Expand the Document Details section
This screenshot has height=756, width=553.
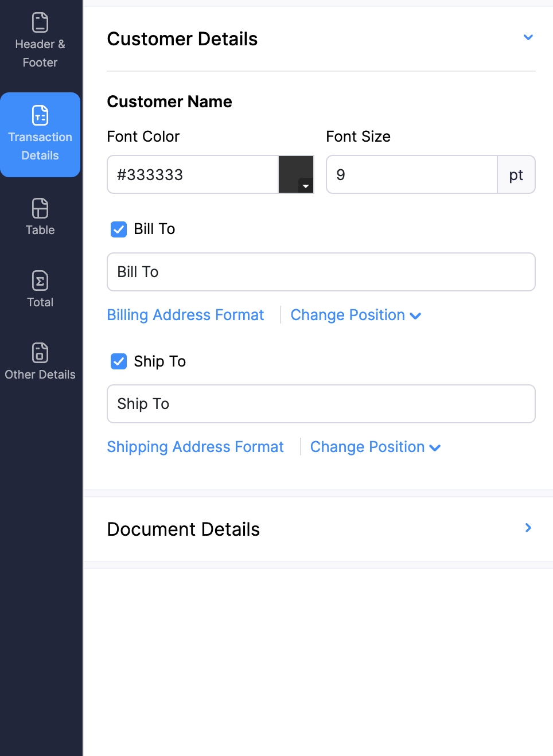tap(528, 528)
